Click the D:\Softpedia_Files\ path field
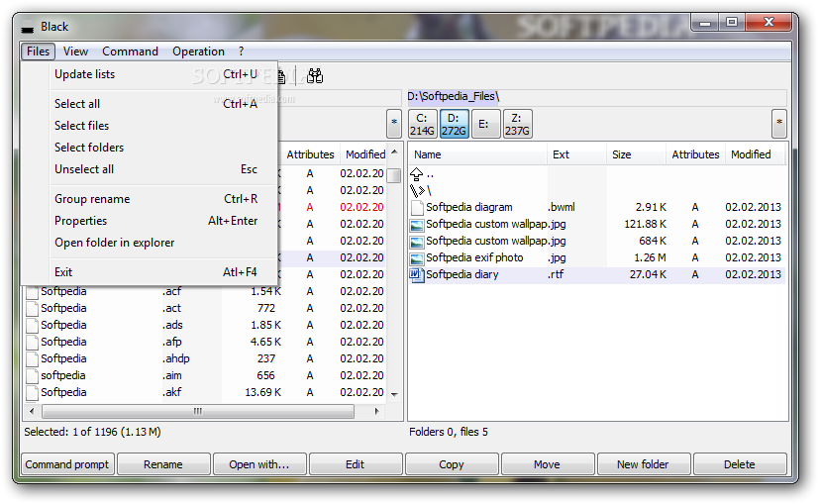This screenshot has width=819, height=504. 597,97
